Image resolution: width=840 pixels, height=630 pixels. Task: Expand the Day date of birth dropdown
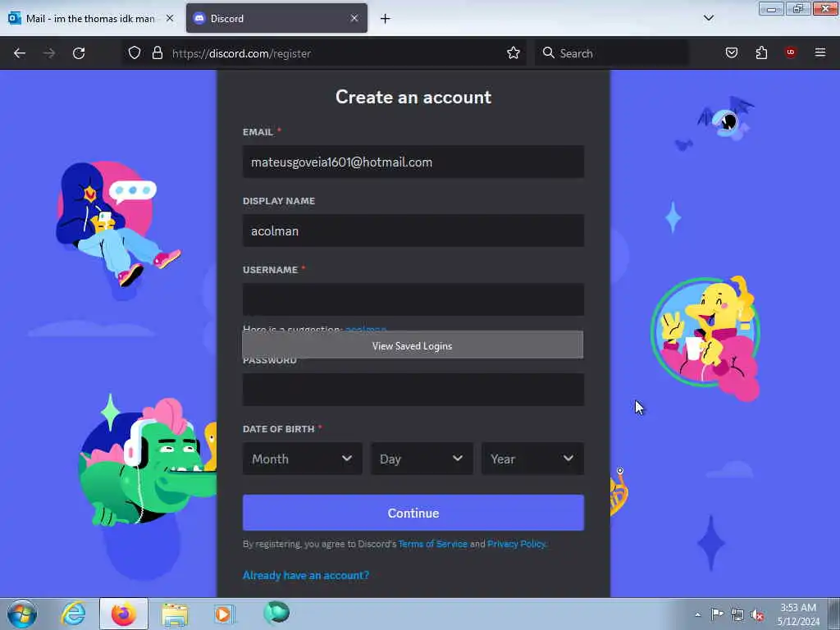pos(422,459)
